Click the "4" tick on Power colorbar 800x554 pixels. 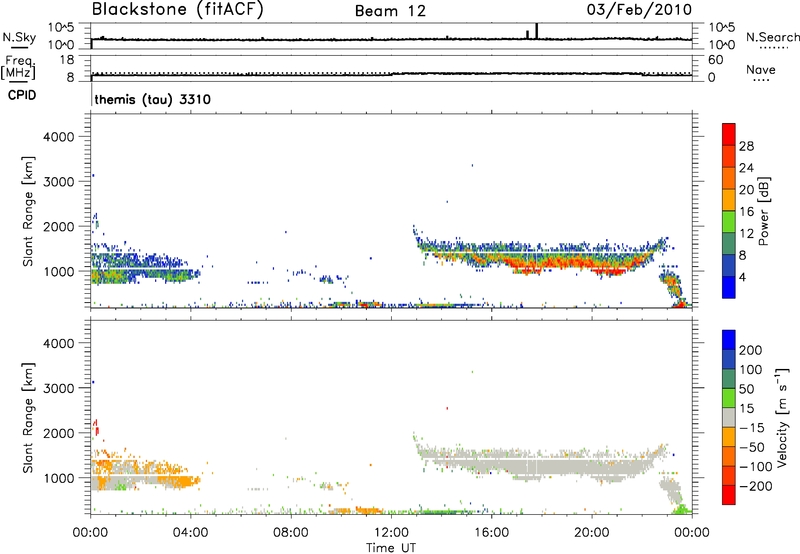click(x=742, y=277)
